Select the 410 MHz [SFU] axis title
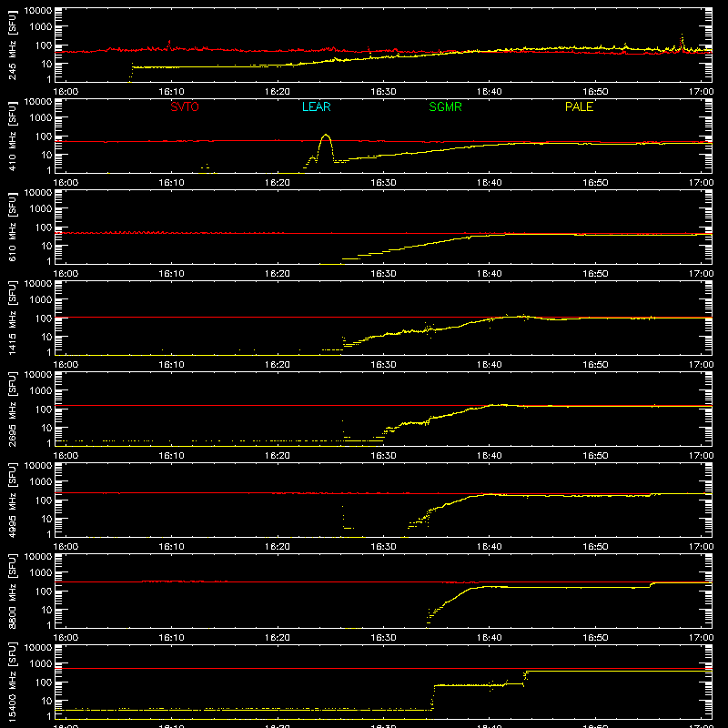 click(x=12, y=136)
